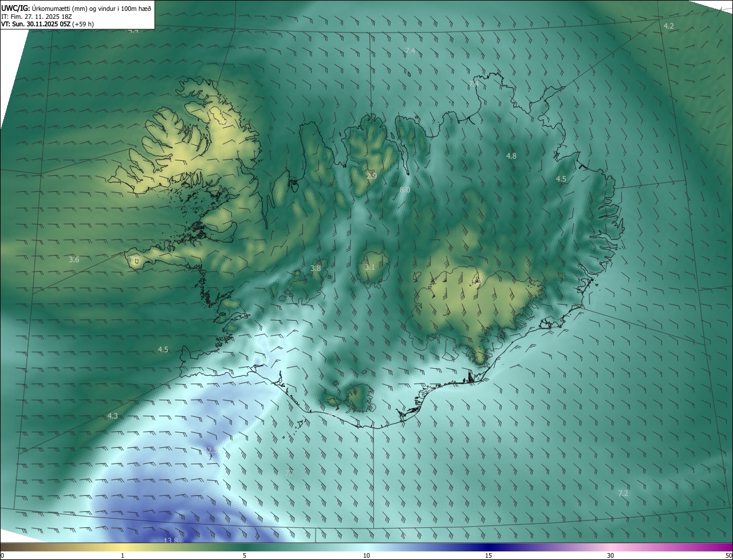Pick the 2.9 value label

(x=372, y=176)
